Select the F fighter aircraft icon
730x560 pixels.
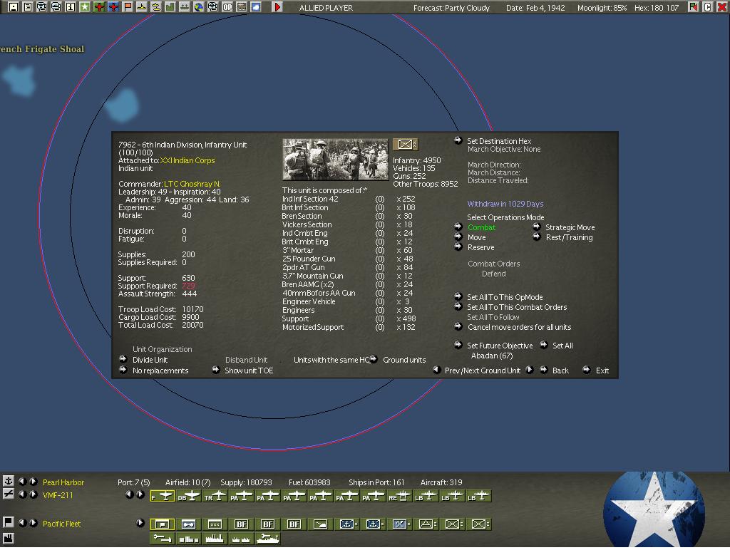(163, 497)
